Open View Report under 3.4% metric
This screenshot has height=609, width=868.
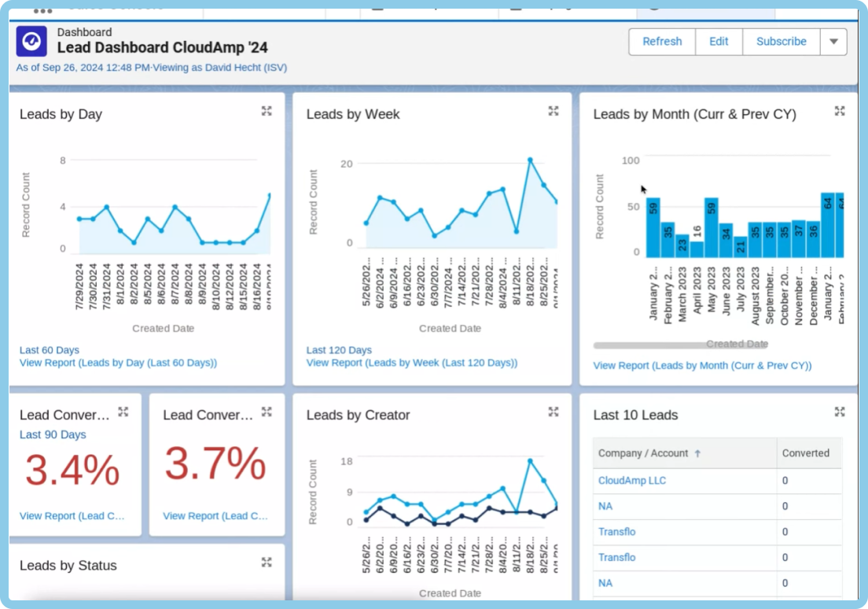pyautogui.click(x=72, y=516)
